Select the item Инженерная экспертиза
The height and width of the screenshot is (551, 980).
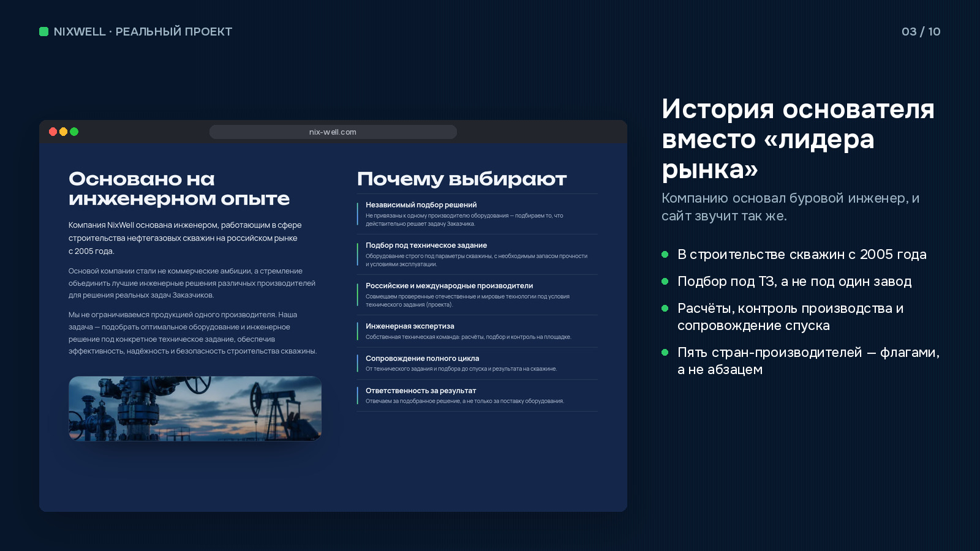tap(477, 331)
